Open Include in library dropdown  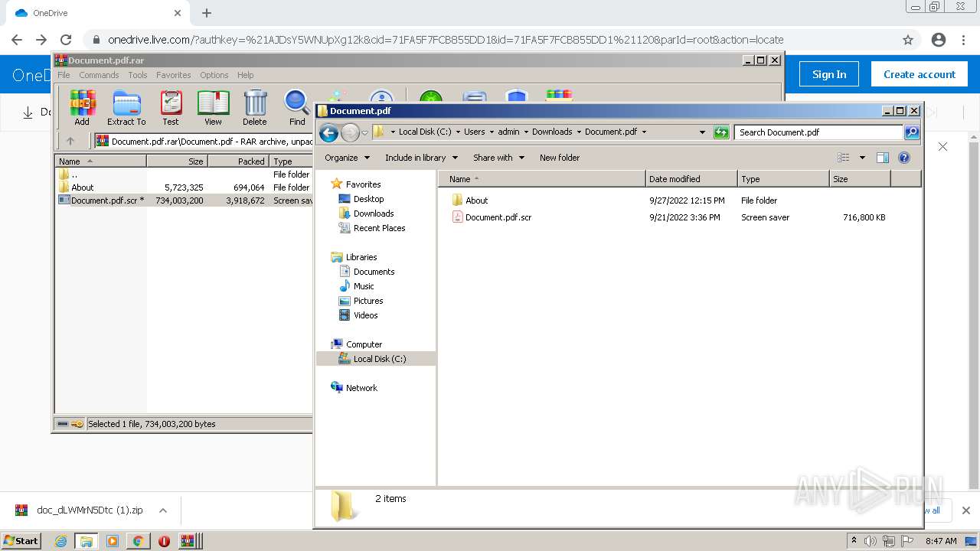coord(421,158)
